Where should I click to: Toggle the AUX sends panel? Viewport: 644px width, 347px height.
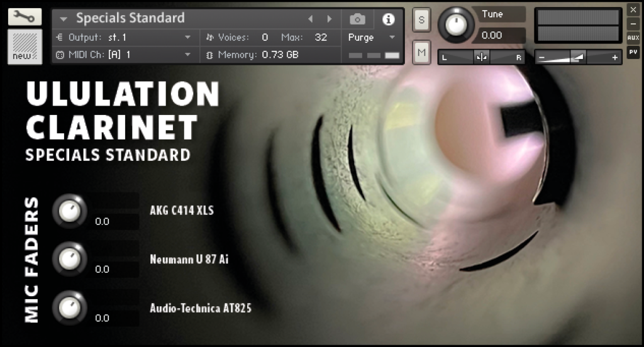coord(633,38)
